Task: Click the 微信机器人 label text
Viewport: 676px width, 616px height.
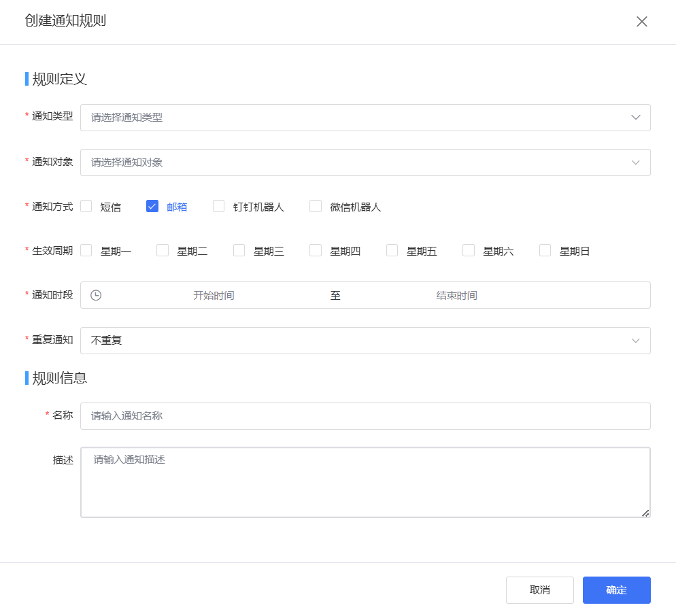Action: coord(356,207)
